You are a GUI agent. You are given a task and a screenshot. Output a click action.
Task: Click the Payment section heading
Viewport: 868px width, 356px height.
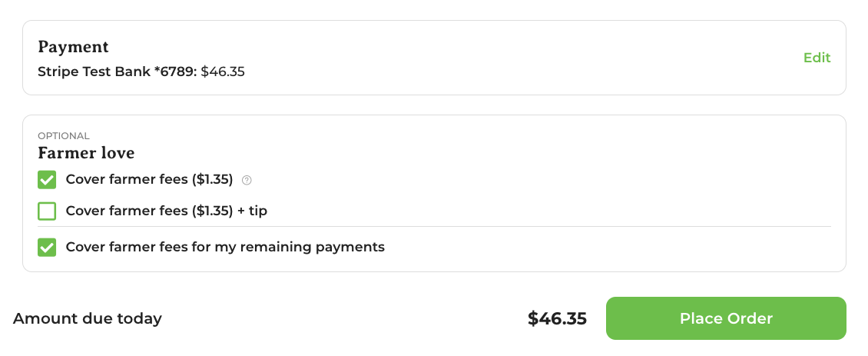tap(73, 47)
